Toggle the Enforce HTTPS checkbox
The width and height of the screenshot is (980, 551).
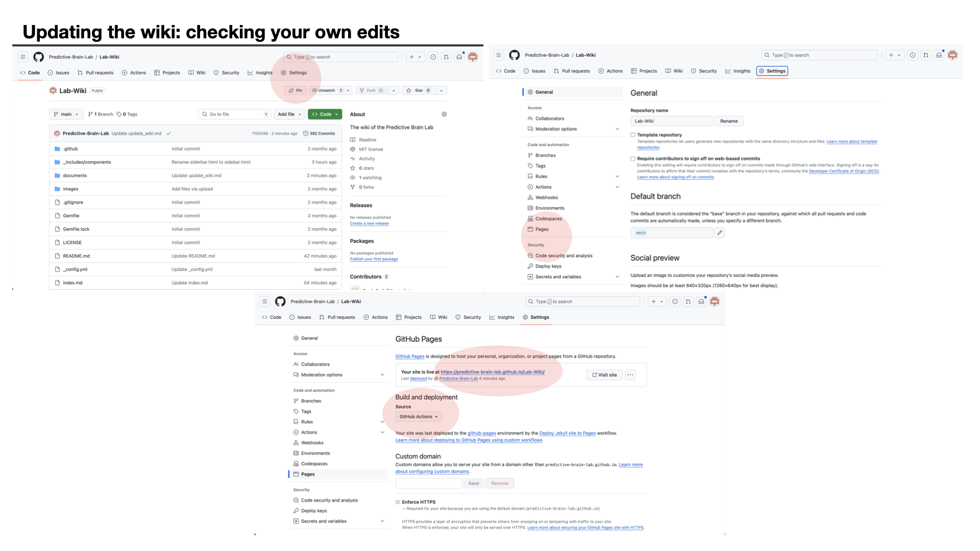click(x=398, y=502)
